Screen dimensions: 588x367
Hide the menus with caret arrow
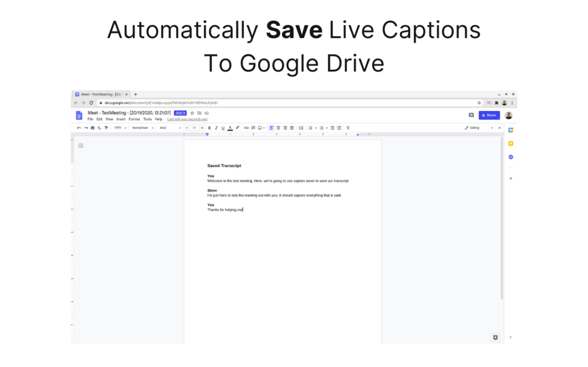coord(500,128)
